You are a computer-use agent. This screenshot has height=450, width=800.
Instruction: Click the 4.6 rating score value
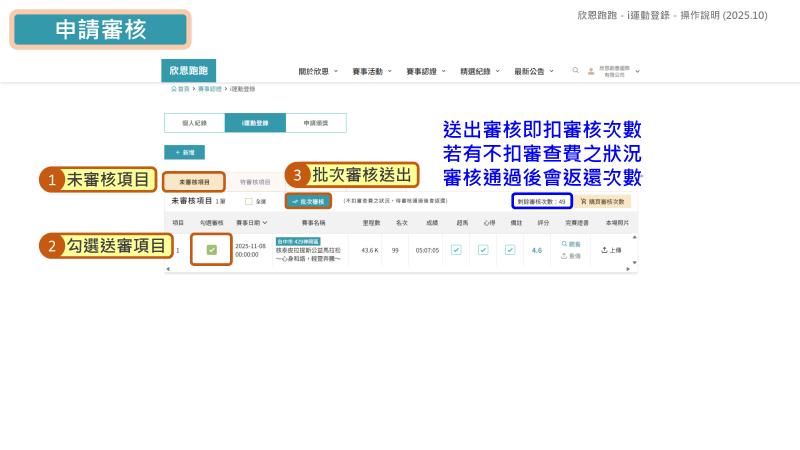point(537,250)
